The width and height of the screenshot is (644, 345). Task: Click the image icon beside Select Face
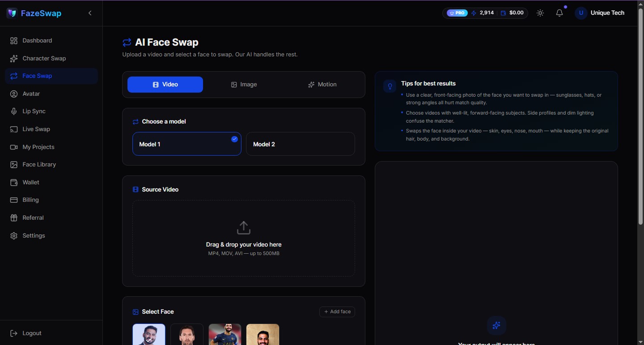click(x=136, y=312)
